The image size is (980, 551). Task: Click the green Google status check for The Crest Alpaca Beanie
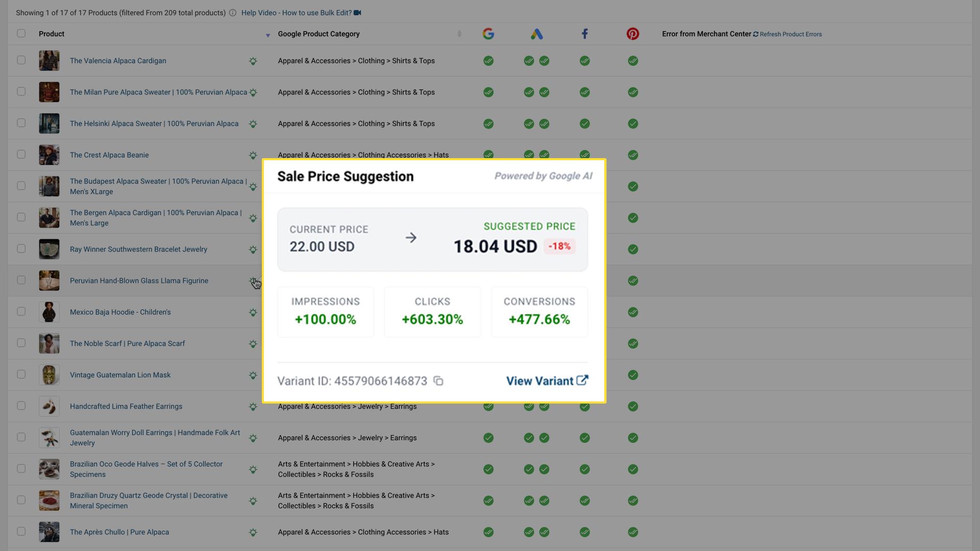(x=488, y=155)
